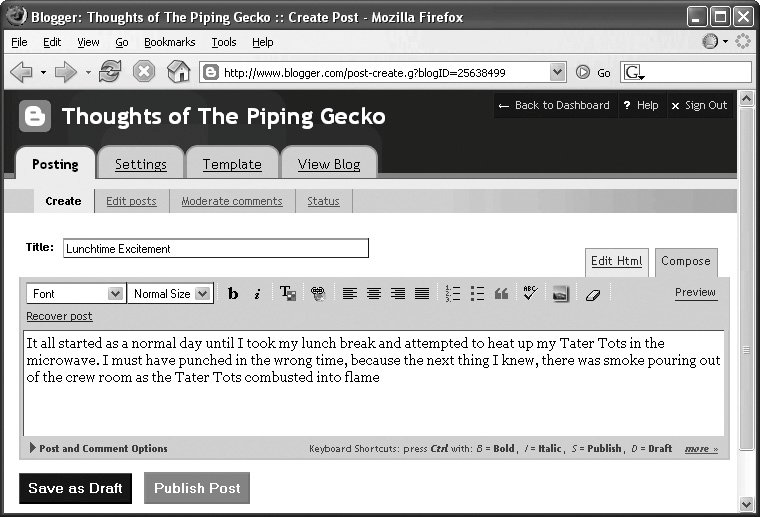760x517 pixels.
Task: Expand Post and Comment Options
Action: click(x=98, y=448)
